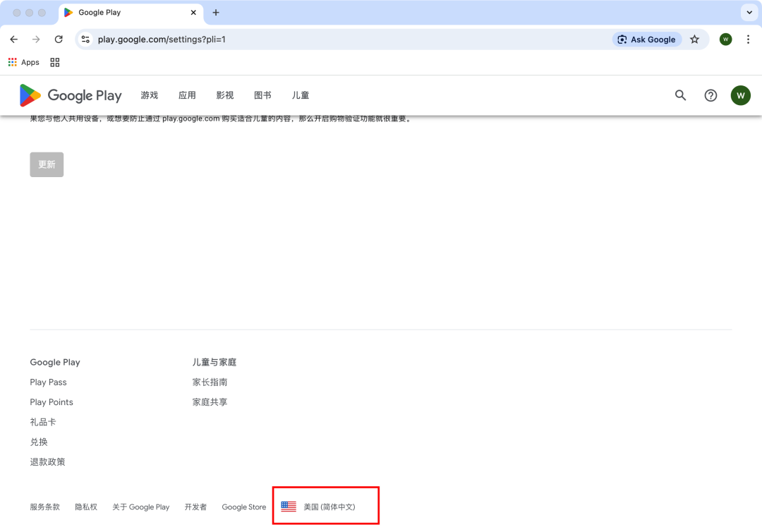762x532 pixels.
Task: Expand tab search dropdown arrow
Action: click(x=749, y=13)
